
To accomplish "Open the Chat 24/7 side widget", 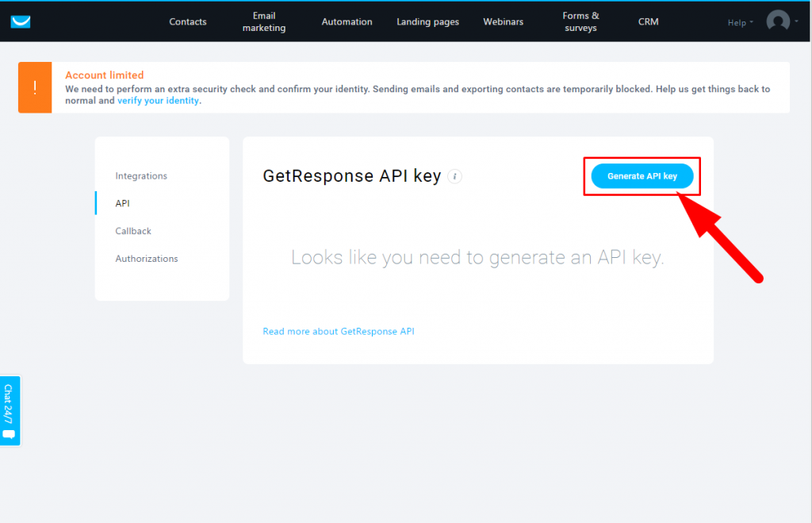I will (10, 410).
